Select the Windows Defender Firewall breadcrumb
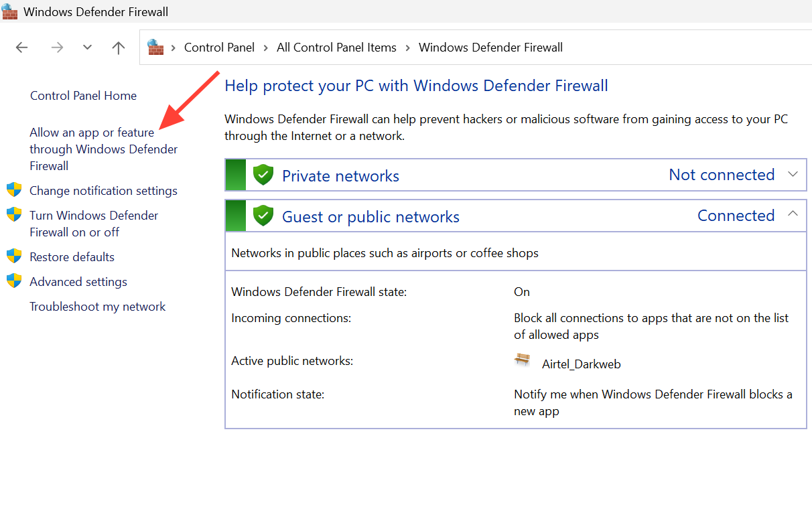This screenshot has height=529, width=812. pos(490,48)
